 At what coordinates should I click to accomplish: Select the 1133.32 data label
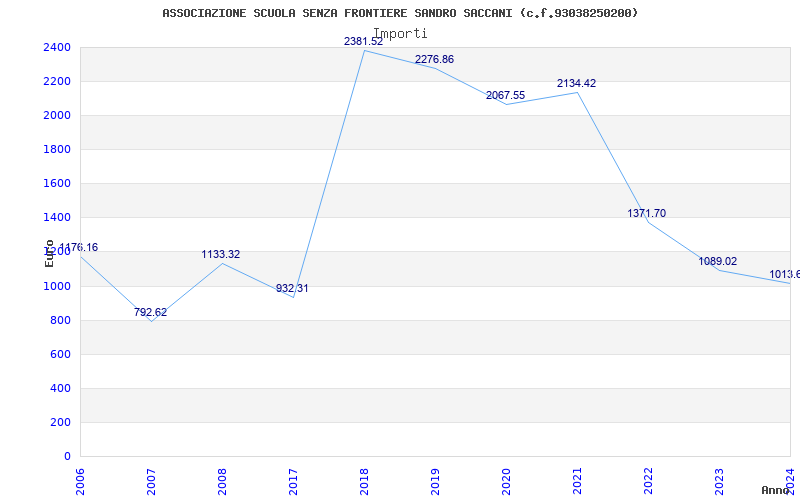coord(220,255)
